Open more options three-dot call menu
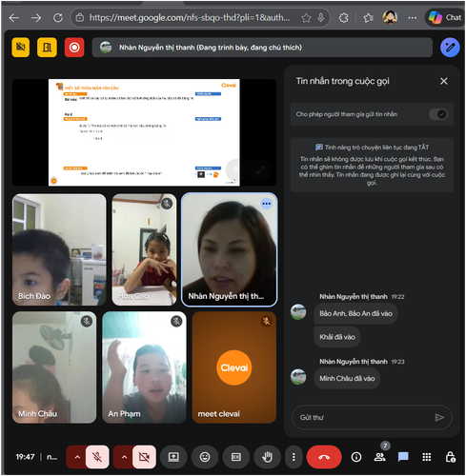The width and height of the screenshot is (466, 476). (294, 457)
